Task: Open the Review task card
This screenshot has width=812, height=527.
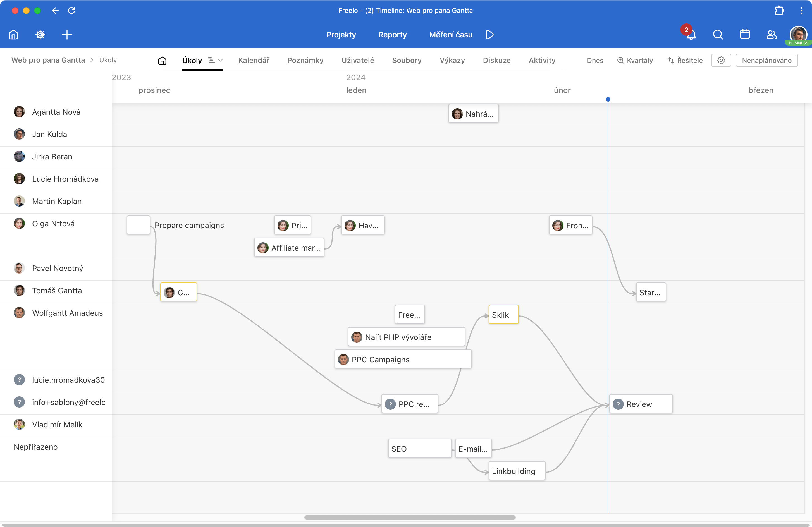Action: tap(641, 404)
